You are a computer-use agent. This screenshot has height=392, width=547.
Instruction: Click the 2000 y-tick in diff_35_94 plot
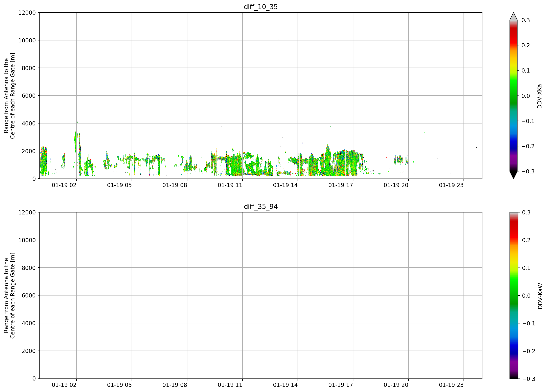[29, 351]
